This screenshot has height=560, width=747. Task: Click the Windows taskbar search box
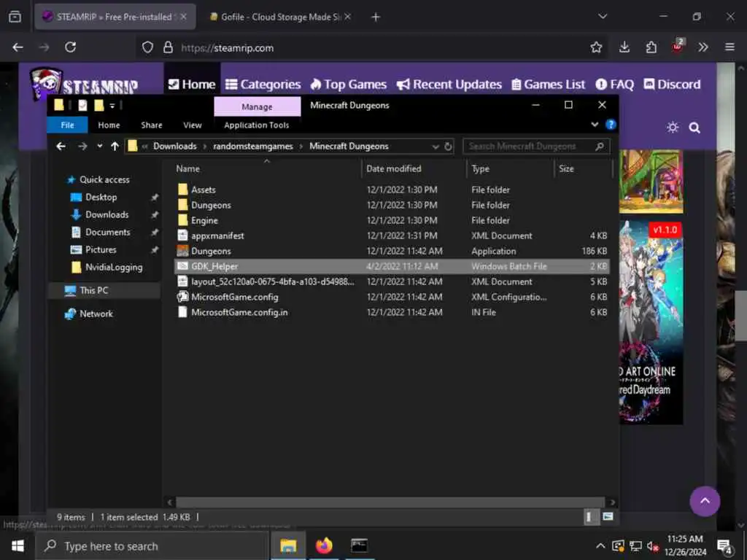click(152, 545)
